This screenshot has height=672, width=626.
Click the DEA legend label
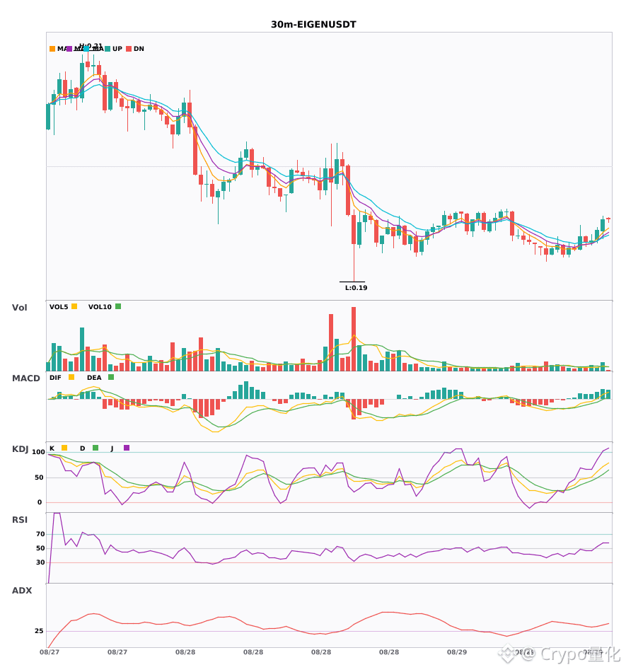pos(94,378)
